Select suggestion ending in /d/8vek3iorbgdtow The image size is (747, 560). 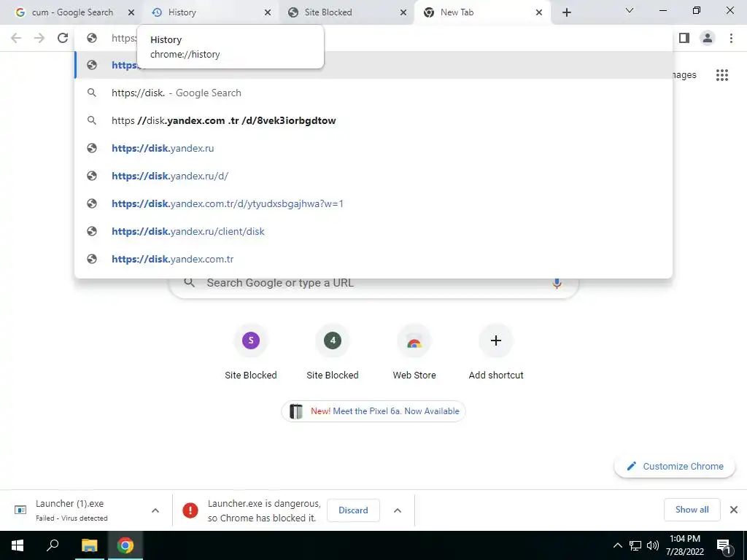(373, 120)
